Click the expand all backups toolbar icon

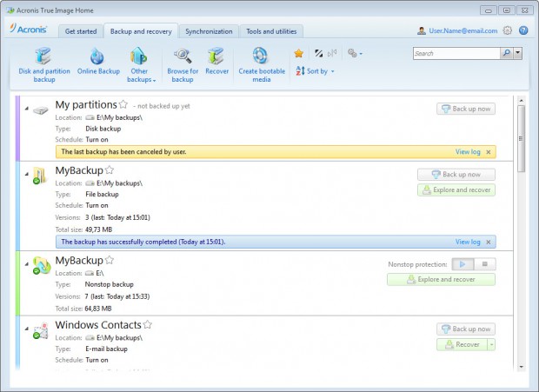(332, 53)
